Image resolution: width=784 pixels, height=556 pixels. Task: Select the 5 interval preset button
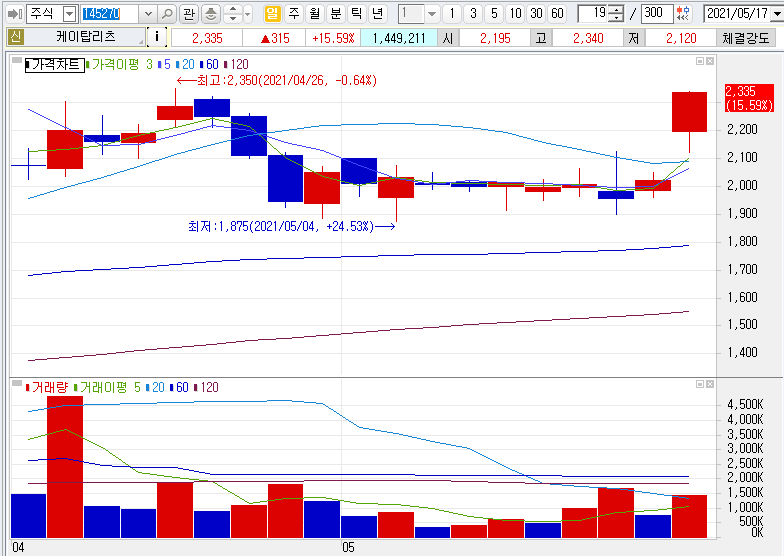pos(494,14)
